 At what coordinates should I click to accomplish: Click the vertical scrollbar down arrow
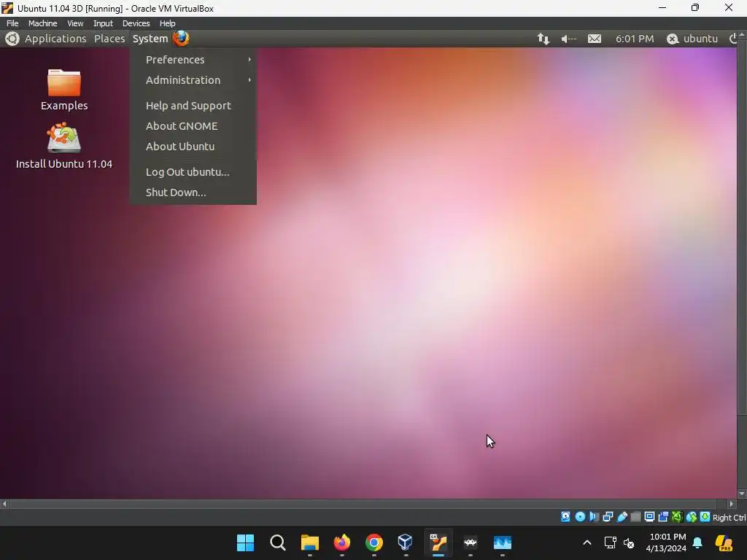coord(742,494)
